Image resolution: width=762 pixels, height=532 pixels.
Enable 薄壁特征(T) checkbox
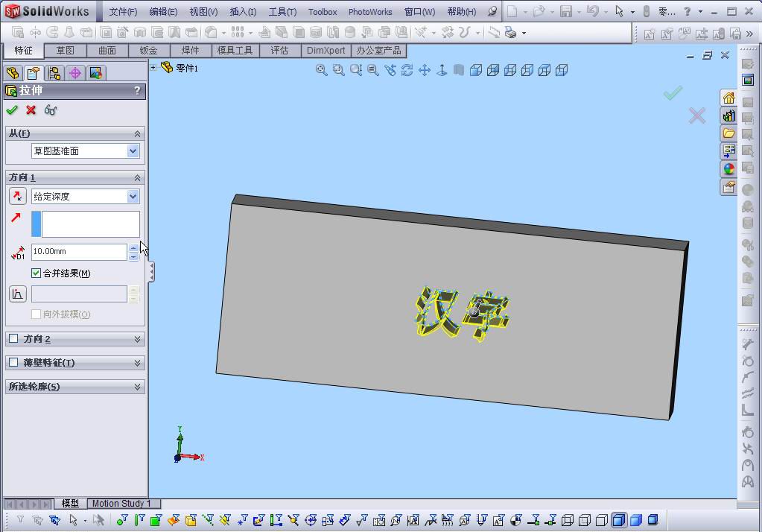[x=13, y=362]
